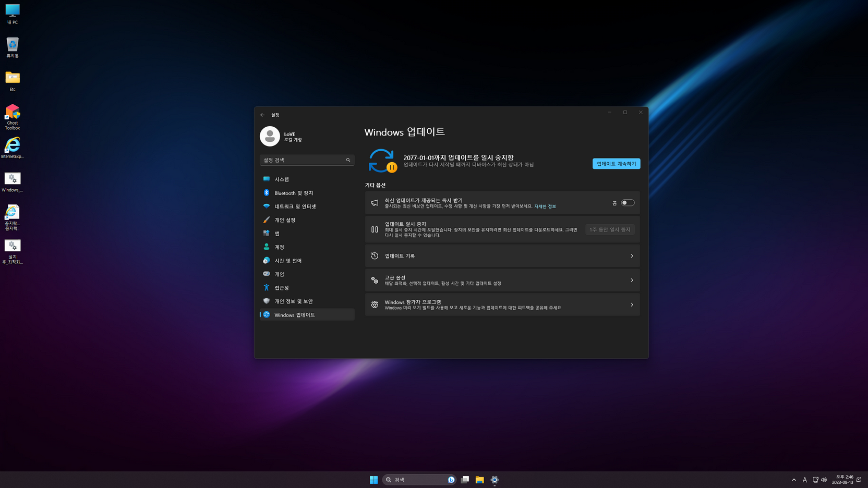
Task: Click the LoVE account avatar
Action: 270,137
